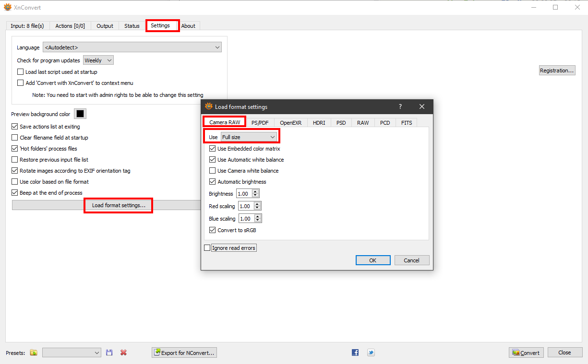588x364 pixels.
Task: Toggle Ignore read errors checkbox
Action: [207, 248]
